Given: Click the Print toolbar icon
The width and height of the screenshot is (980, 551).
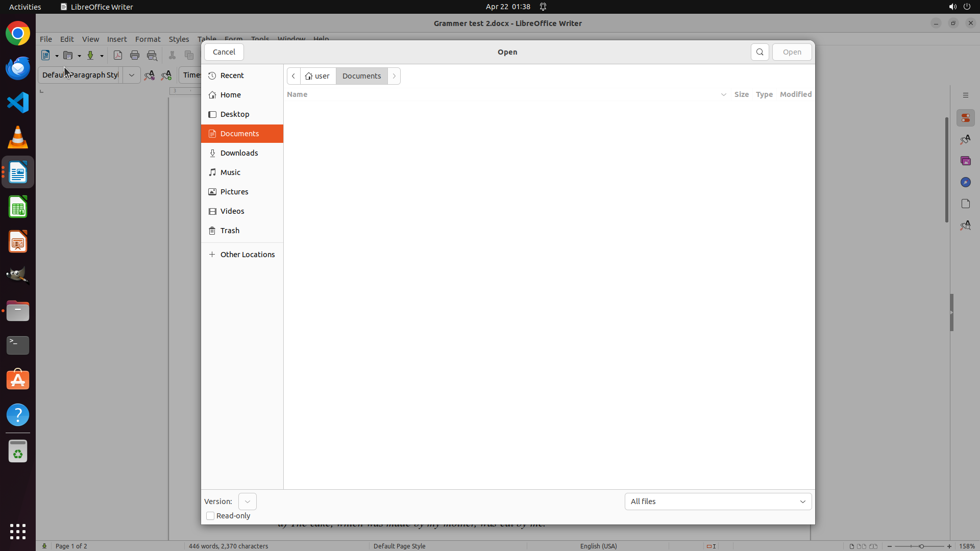Looking at the screenshot, I should coord(135,56).
